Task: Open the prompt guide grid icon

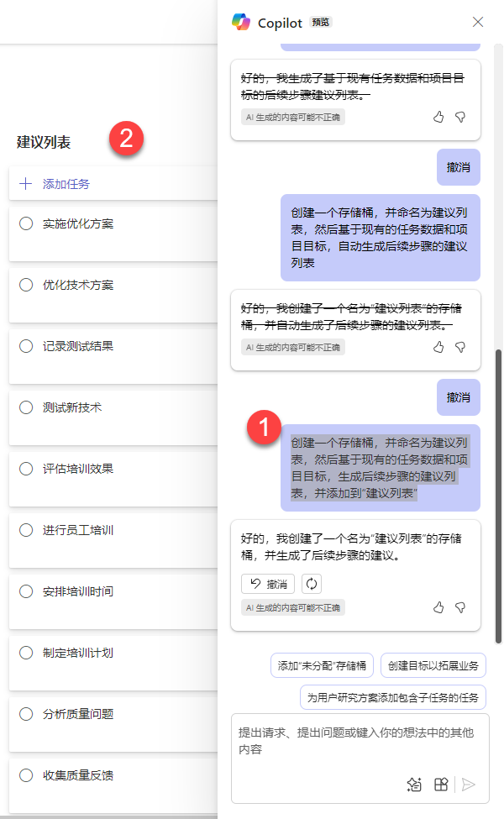Action: [441, 784]
